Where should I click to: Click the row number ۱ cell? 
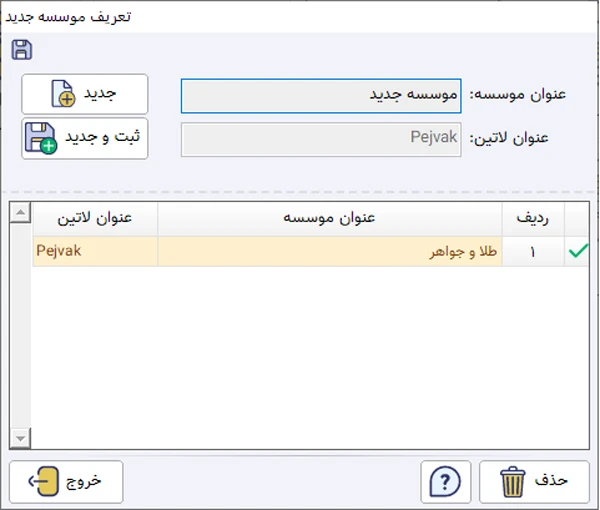pyautogui.click(x=532, y=252)
